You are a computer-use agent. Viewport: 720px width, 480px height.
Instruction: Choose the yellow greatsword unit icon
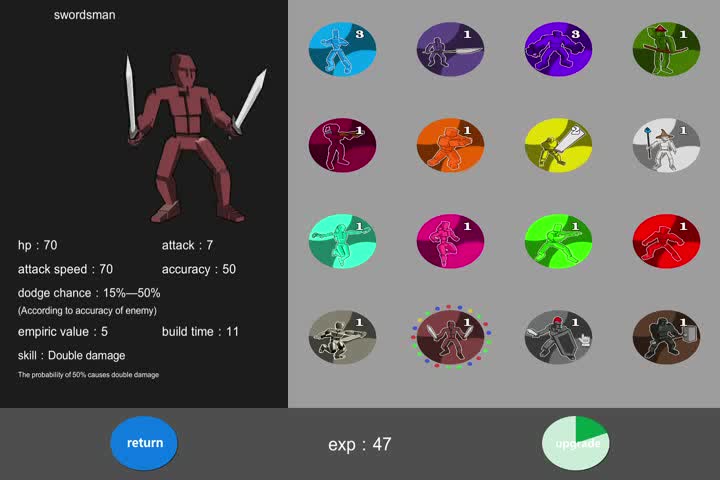pyautogui.click(x=558, y=145)
